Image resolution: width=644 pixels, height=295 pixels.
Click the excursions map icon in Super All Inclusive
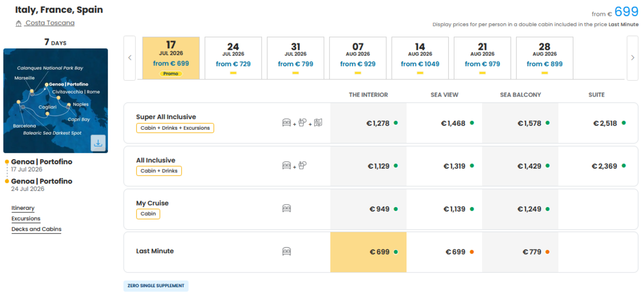click(x=318, y=122)
